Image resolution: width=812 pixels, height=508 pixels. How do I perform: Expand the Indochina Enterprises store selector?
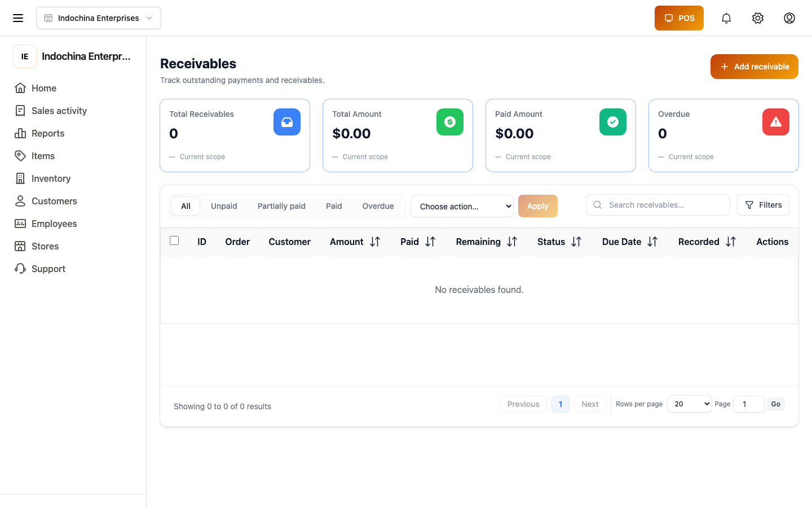coord(99,18)
